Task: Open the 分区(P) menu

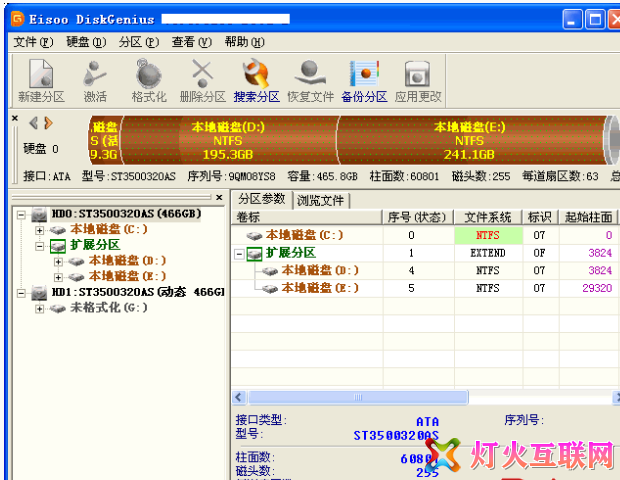Action: click(x=139, y=42)
